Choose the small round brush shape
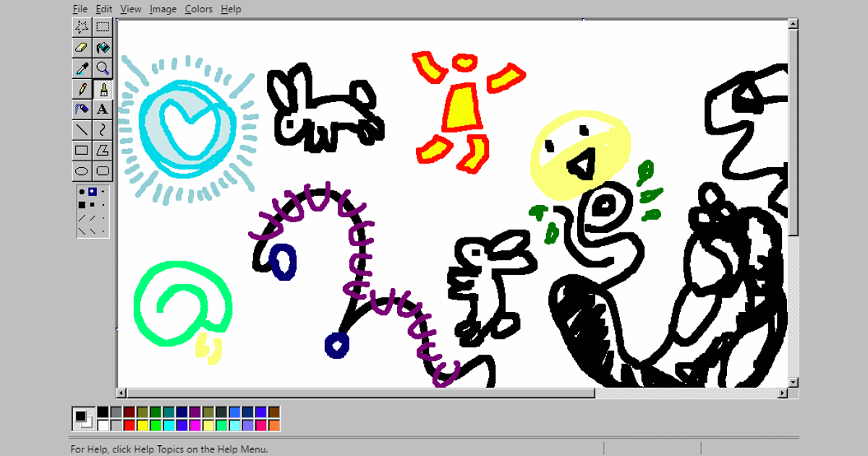The width and height of the screenshot is (868, 456). pos(103,191)
